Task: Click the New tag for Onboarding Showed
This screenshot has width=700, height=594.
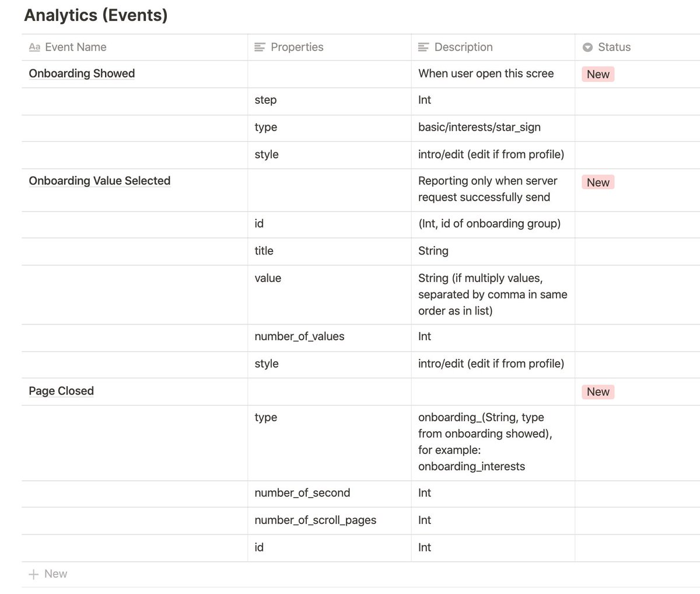Action: click(598, 74)
